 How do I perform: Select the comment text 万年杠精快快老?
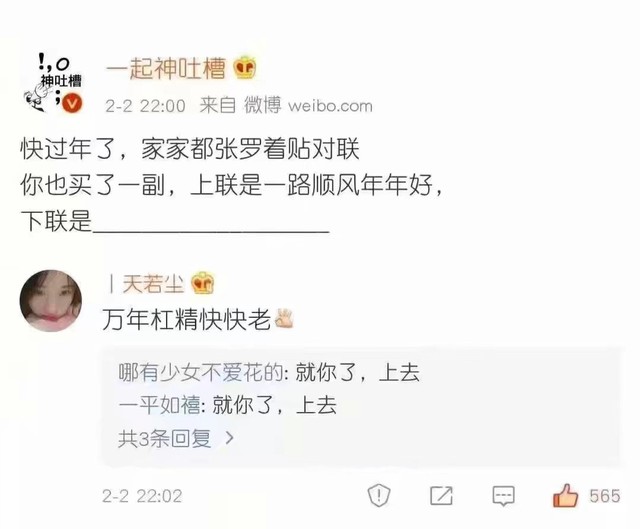click(x=187, y=319)
